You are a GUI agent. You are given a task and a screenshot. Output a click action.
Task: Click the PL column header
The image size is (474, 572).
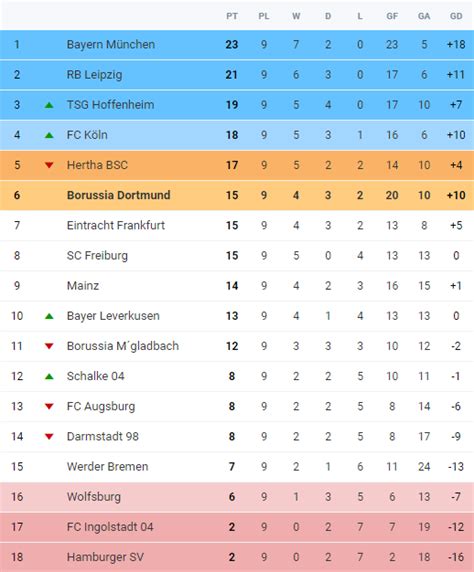point(264,16)
